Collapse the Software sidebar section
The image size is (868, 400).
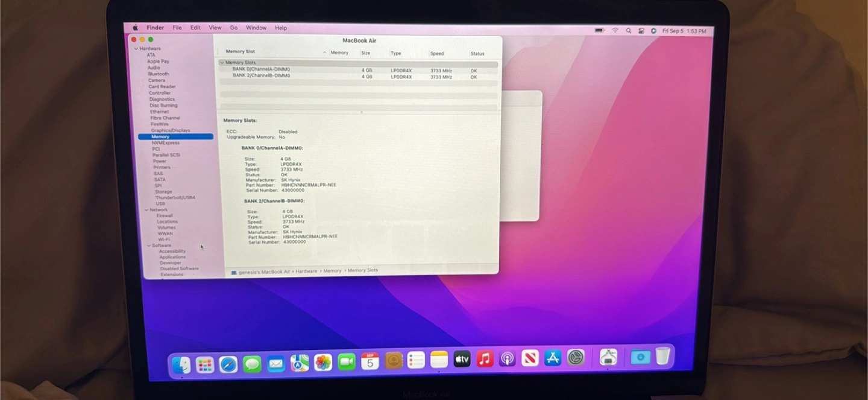(x=148, y=246)
